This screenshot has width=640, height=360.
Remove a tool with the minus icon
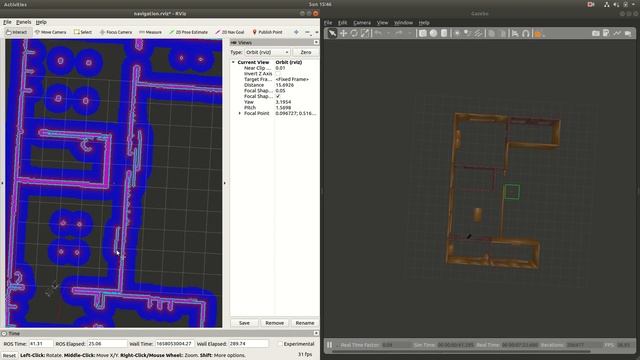tap(307, 32)
